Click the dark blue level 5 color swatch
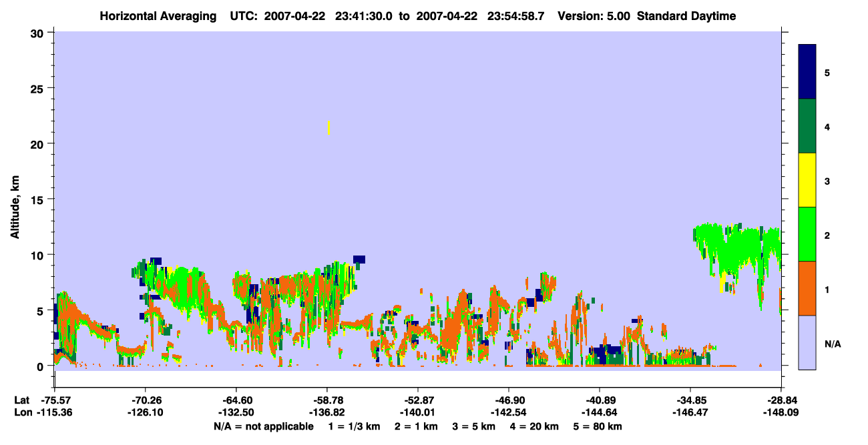Screen dimensions: 868x445 [x=807, y=72]
